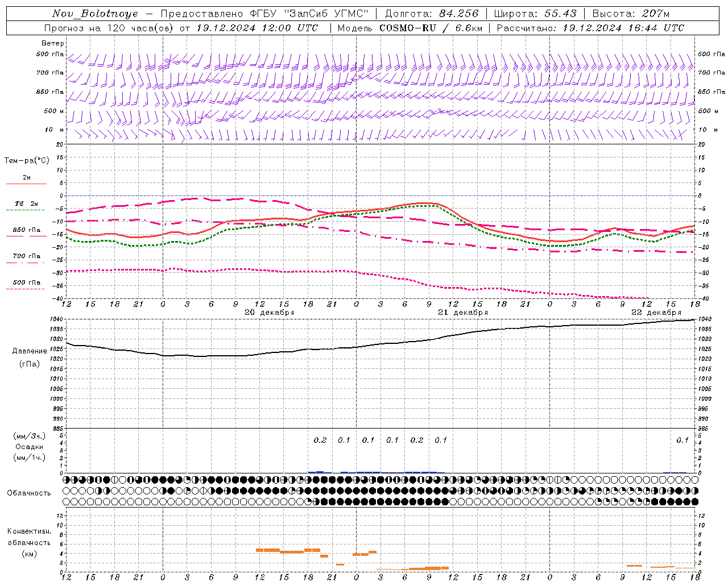Click the Давление panel label
This screenshot has height=582, width=728.
[30, 351]
